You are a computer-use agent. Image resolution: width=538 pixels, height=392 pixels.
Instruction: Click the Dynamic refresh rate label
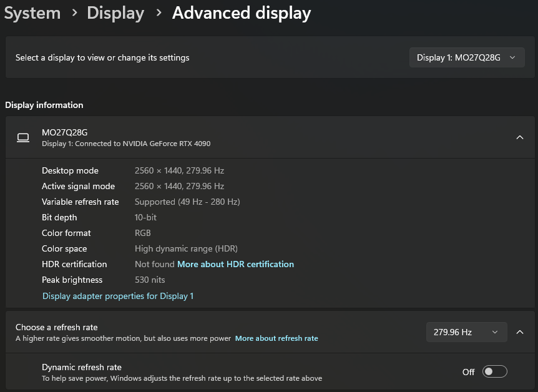[82, 367]
